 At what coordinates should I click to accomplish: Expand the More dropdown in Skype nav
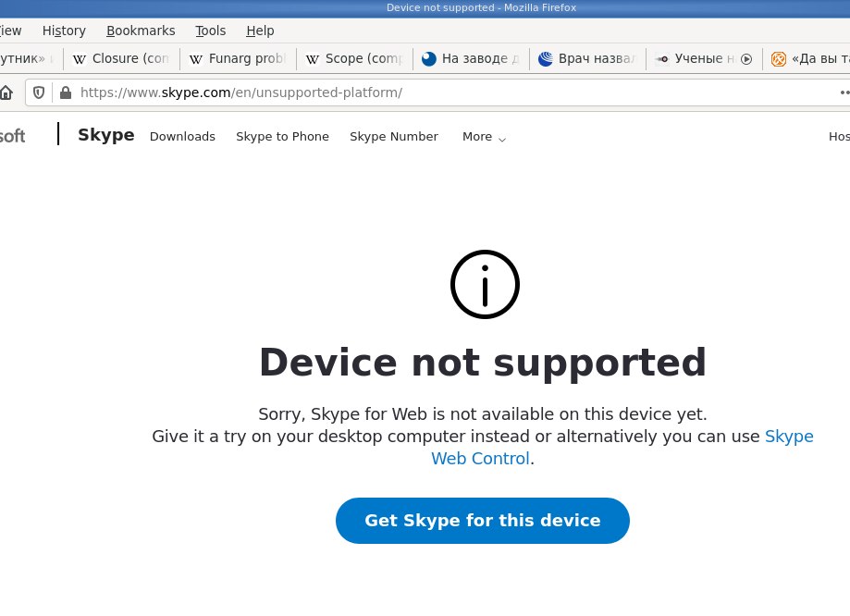point(484,137)
